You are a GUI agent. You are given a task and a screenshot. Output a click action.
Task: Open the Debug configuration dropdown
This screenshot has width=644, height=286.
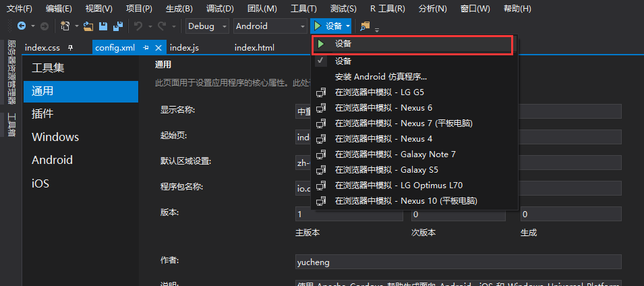pos(207,26)
